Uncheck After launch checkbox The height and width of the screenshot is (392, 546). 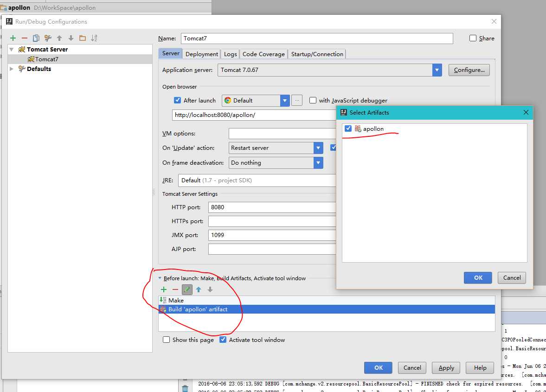click(177, 100)
